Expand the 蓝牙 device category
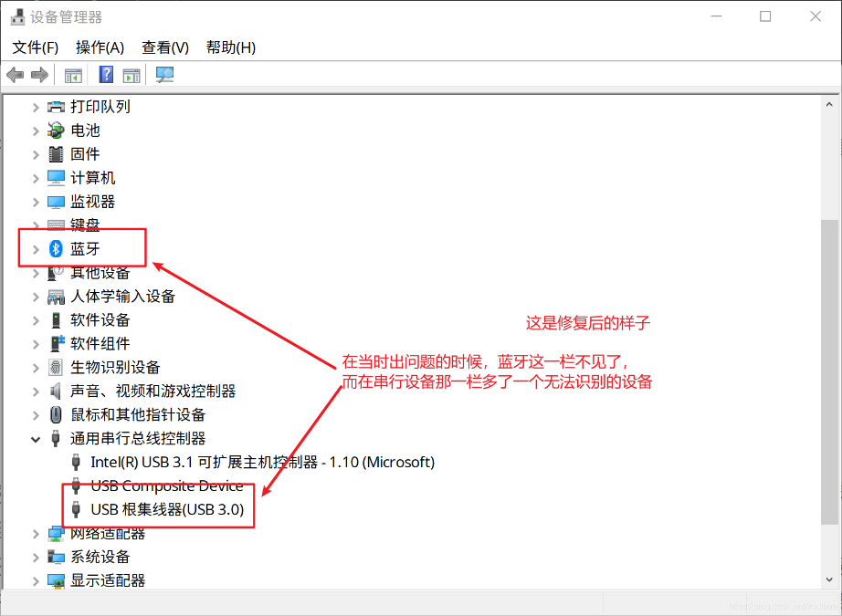The image size is (842, 616). (x=36, y=248)
